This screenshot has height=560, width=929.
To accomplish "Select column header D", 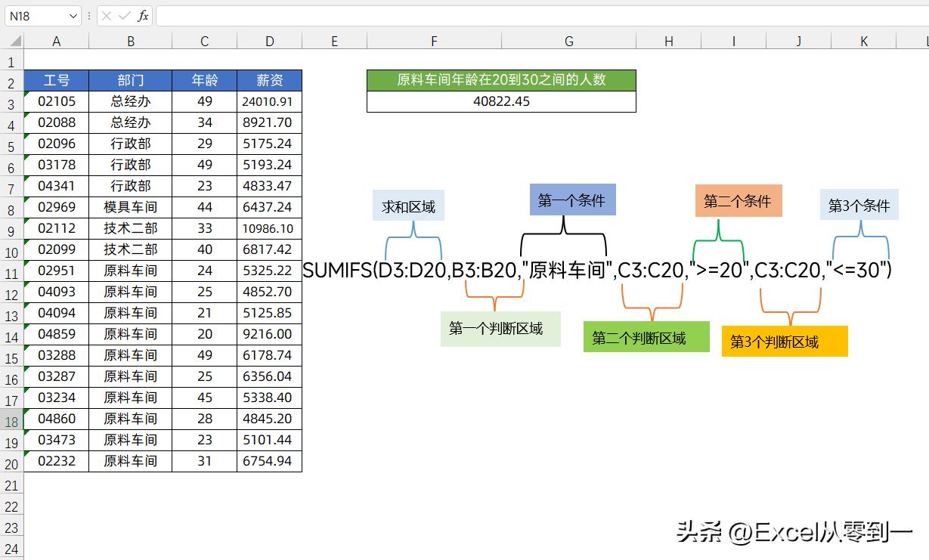I will click(x=269, y=41).
